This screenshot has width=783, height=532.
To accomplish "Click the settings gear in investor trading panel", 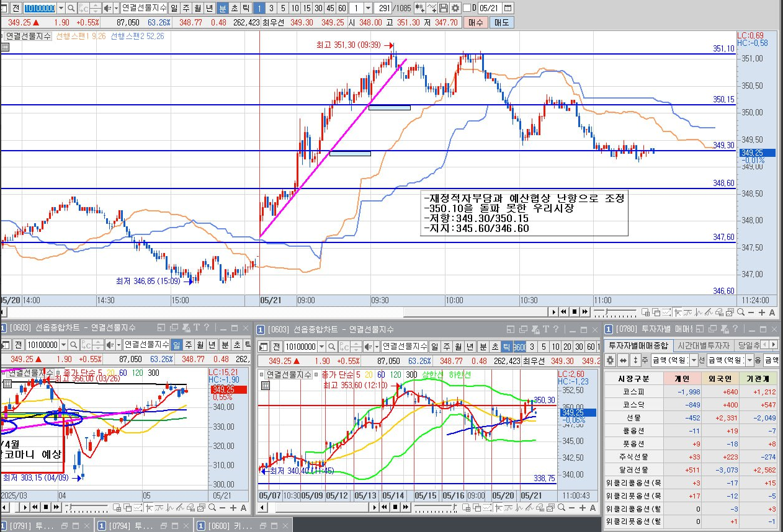I will click(610, 360).
